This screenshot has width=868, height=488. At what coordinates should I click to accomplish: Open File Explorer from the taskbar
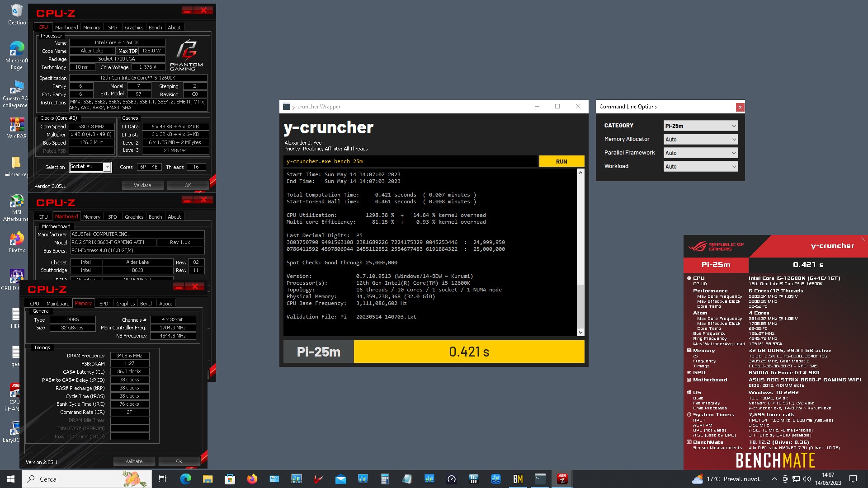(x=208, y=479)
